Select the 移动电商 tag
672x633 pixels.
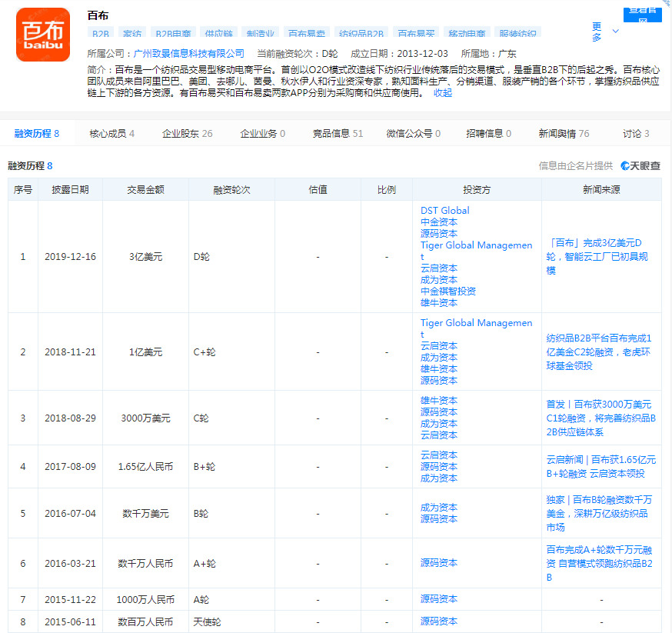pyautogui.click(x=467, y=32)
